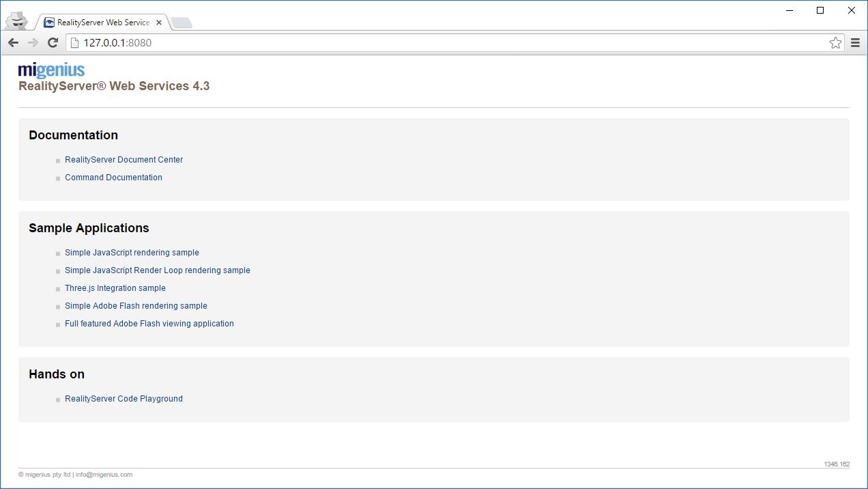This screenshot has width=868, height=489.
Task: Click the 'Hands on' section heading
Action: 57,374
